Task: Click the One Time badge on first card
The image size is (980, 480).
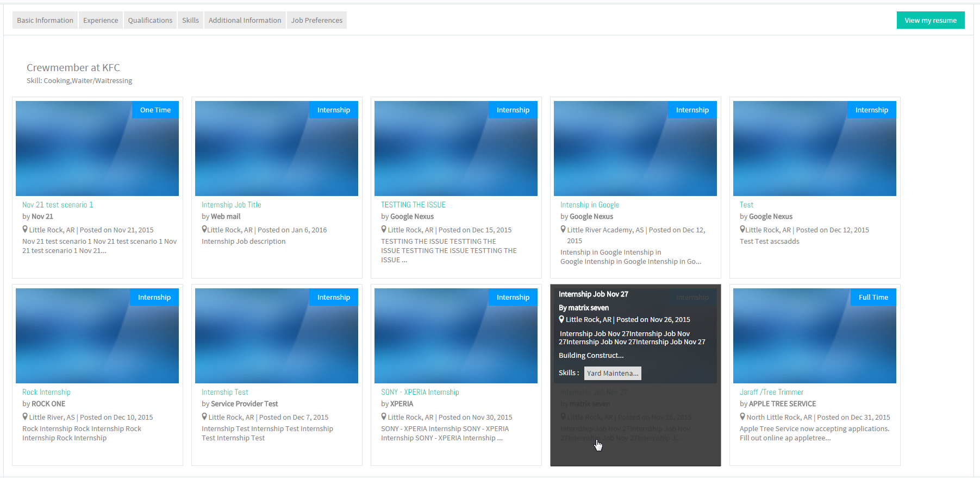Action: pyautogui.click(x=155, y=110)
